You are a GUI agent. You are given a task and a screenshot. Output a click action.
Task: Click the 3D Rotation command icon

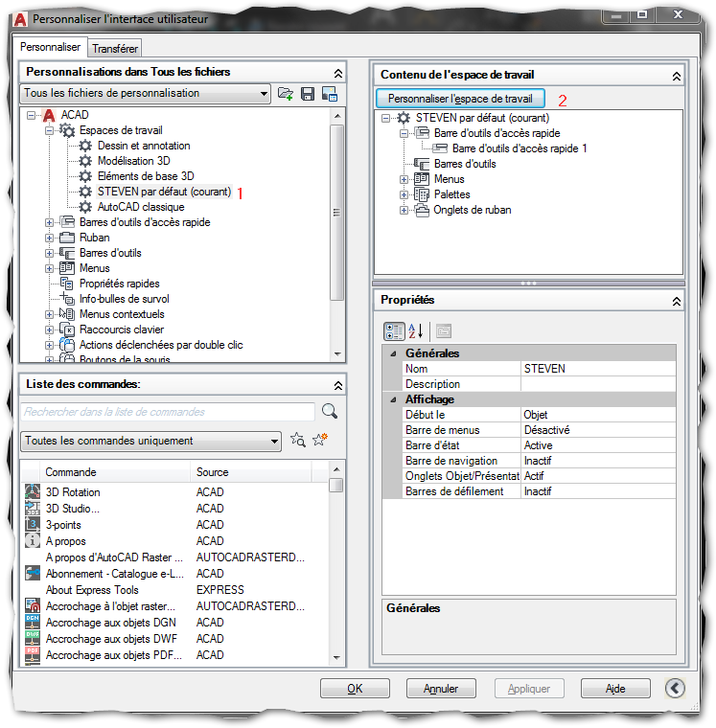click(32, 491)
